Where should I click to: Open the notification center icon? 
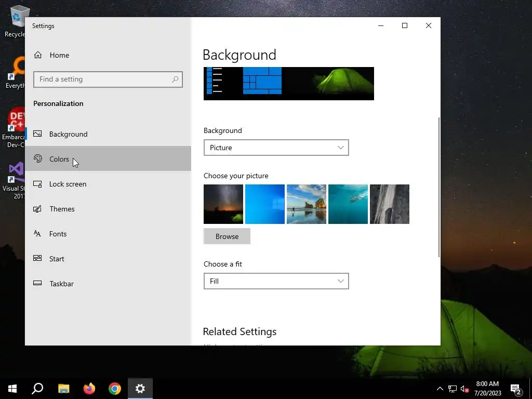click(516, 389)
